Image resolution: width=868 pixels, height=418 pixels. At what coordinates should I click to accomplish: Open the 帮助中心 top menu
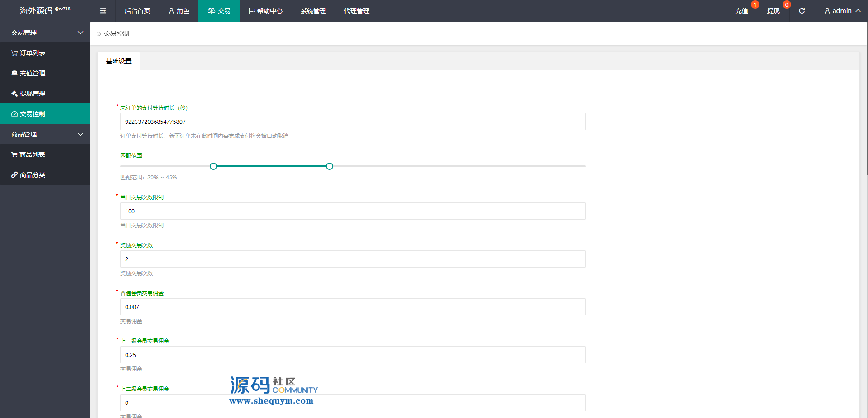point(266,11)
